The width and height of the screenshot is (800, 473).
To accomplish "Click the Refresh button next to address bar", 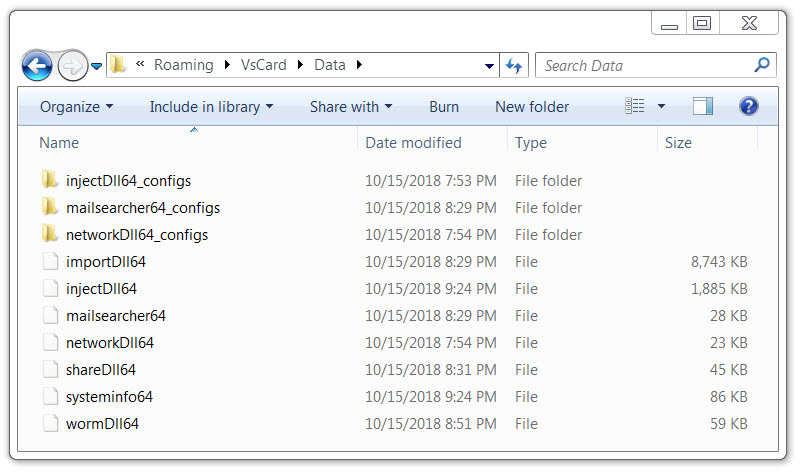I will tap(514, 65).
